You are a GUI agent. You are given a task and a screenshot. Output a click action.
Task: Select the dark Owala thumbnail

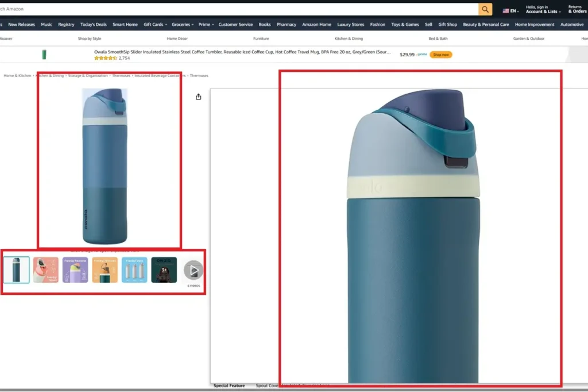pyautogui.click(x=164, y=270)
